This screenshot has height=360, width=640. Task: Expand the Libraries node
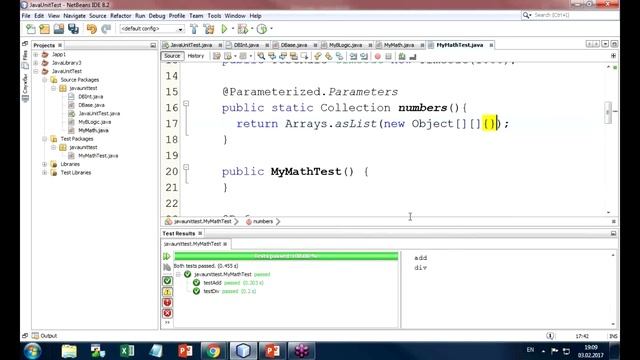click(44, 164)
